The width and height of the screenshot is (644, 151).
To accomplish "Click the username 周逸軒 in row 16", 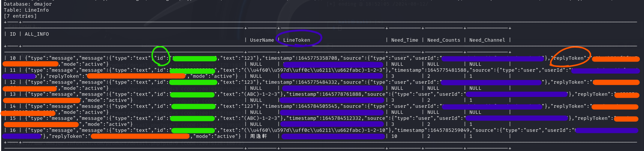I will [259, 136].
